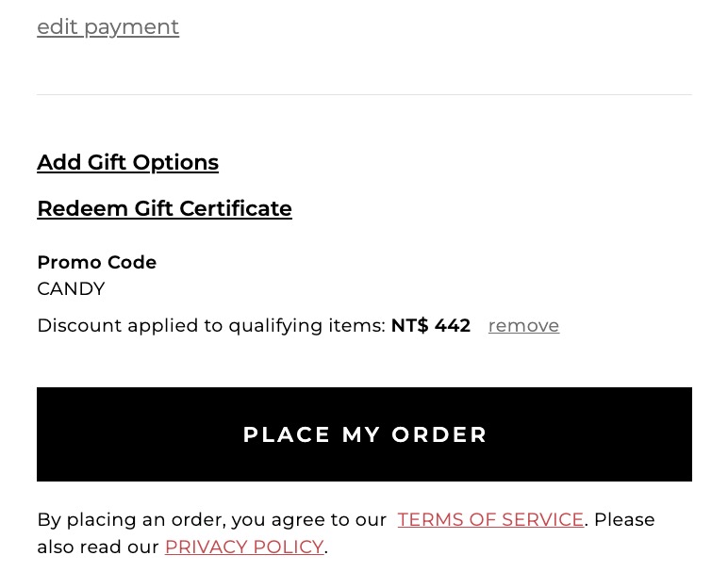Viewport: 728px width, 588px height.
Task: Click the word 'Please' after Terms of Service
Action: (x=624, y=520)
